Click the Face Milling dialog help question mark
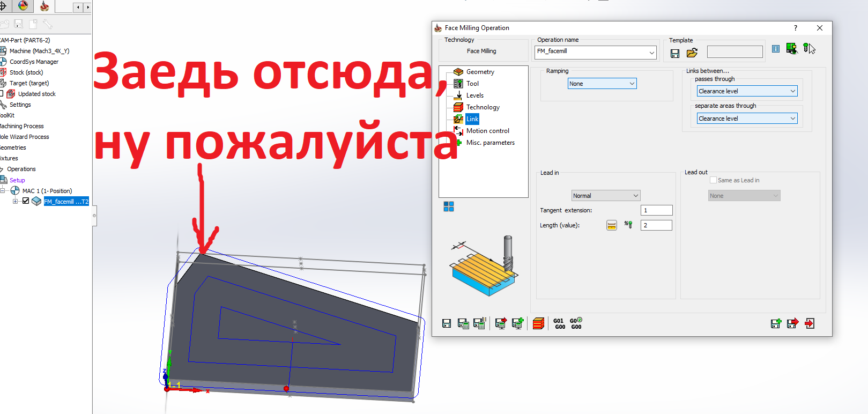868x414 pixels. 796,28
